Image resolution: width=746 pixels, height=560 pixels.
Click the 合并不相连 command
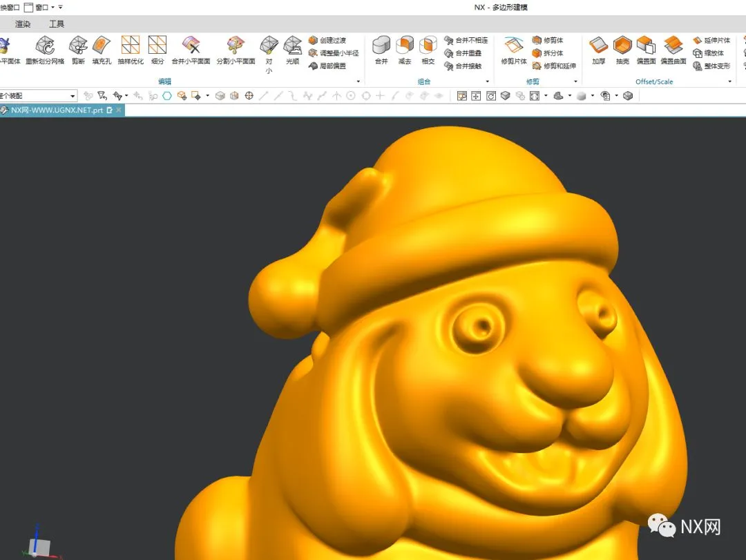click(466, 41)
